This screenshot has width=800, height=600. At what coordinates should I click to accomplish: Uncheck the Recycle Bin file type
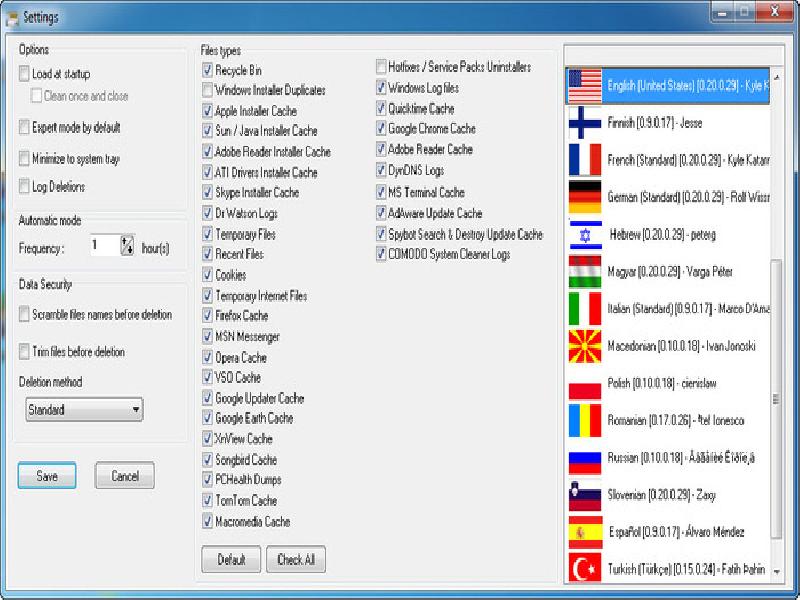click(x=207, y=70)
